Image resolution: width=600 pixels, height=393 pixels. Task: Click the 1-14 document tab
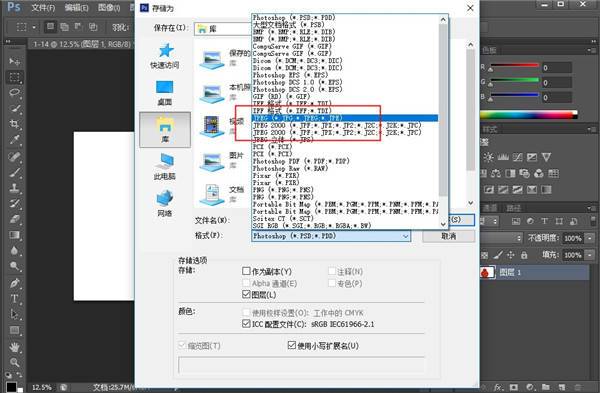point(82,44)
